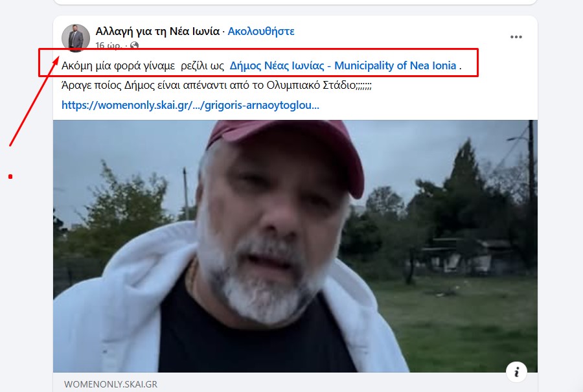583x392 pixels.
Task: Click the circular info icon on preview
Action: pos(516,371)
